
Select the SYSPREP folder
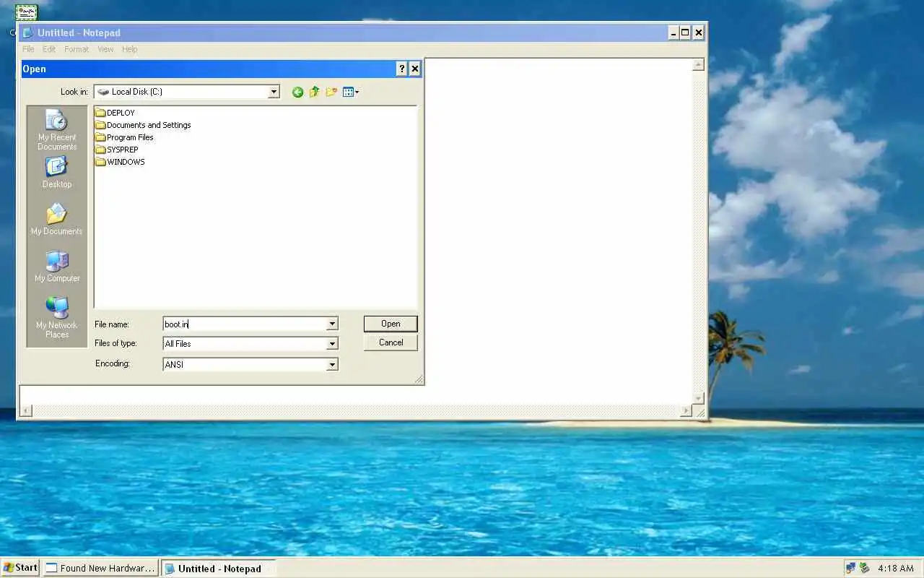tap(117, 150)
